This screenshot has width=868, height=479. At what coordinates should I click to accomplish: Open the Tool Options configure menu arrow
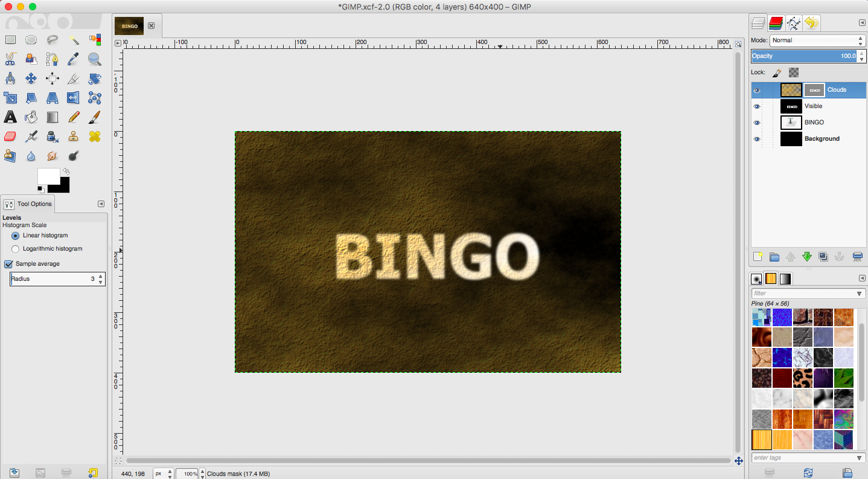point(101,204)
